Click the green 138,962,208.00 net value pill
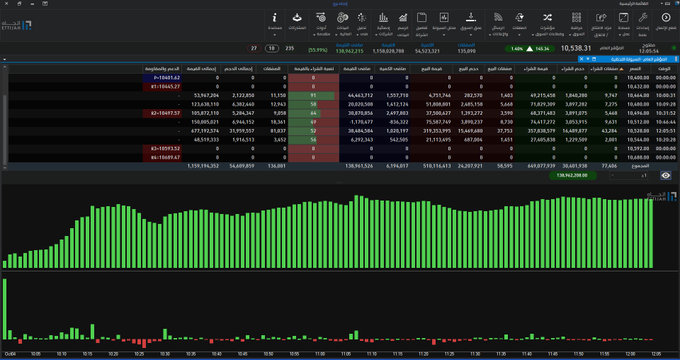 [573, 175]
